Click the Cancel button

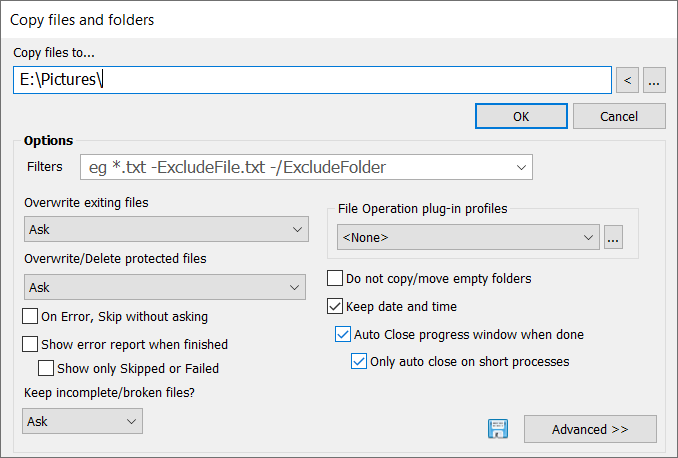pyautogui.click(x=619, y=116)
